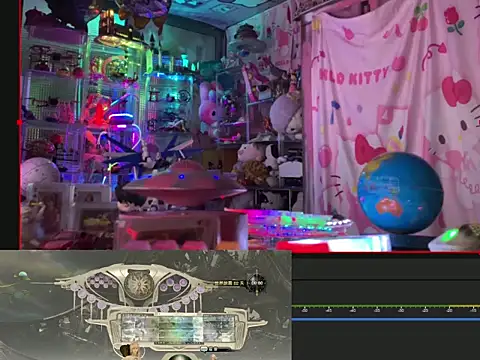Select the game capture source preview
The image size is (480, 360).
[146, 305]
